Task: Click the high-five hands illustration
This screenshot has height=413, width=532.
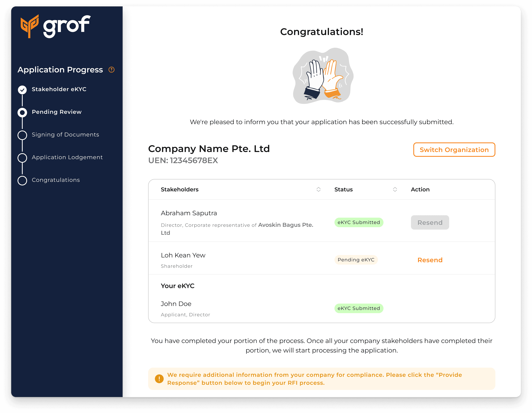Action: [x=323, y=76]
